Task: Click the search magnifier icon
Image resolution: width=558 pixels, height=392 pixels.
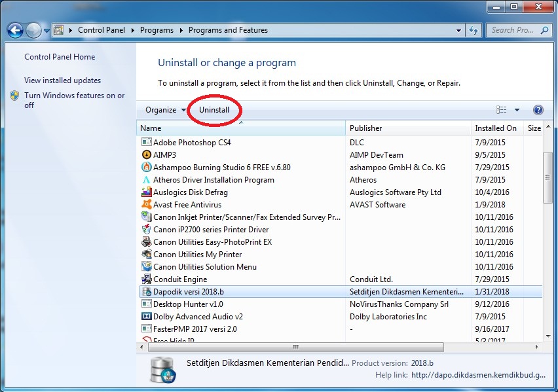Action: (544, 30)
